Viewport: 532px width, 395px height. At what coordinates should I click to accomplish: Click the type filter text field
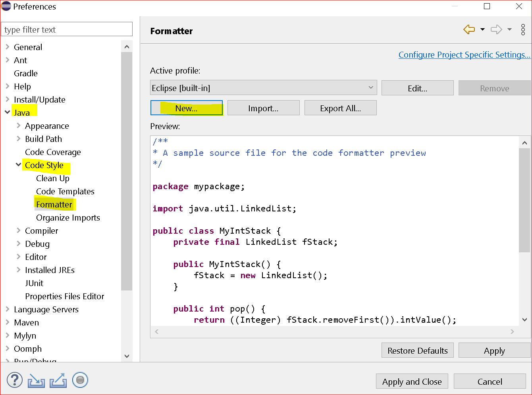tap(67, 29)
